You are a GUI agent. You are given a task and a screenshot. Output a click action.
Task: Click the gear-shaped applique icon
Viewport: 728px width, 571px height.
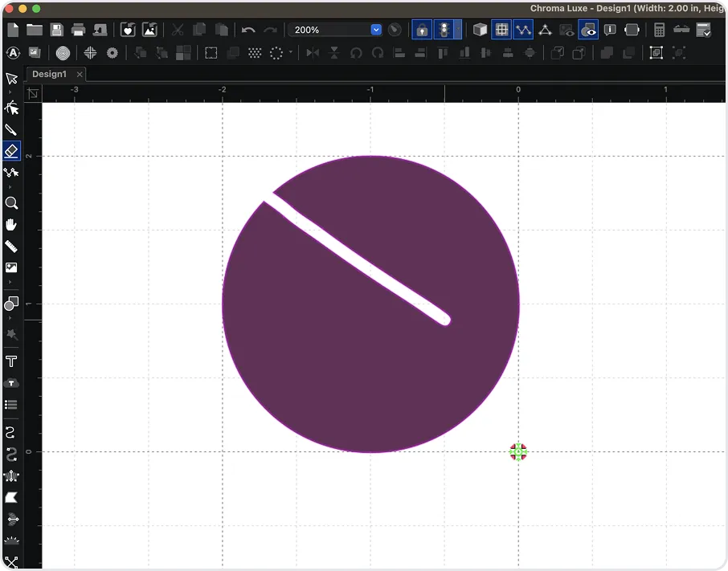coord(112,53)
